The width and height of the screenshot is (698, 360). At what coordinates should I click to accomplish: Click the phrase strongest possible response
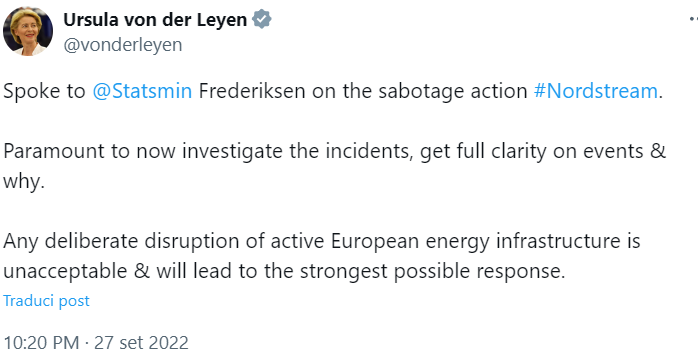(432, 272)
